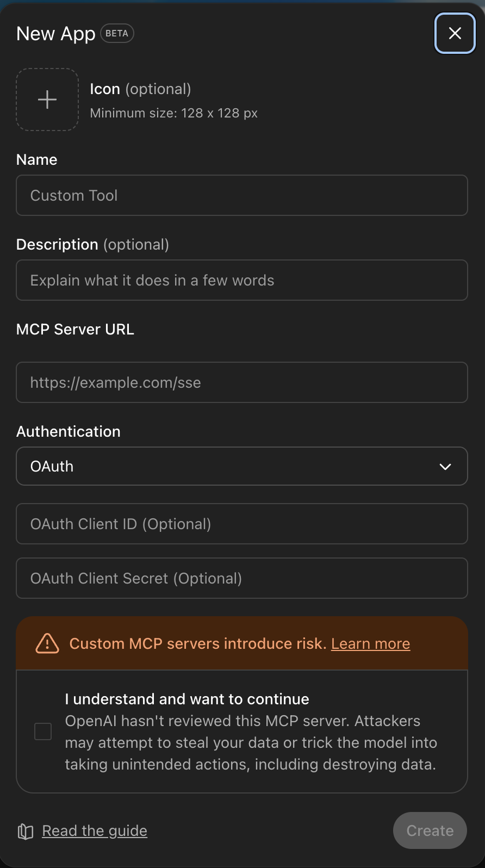Click the book icon beside Read the guide

point(26,831)
